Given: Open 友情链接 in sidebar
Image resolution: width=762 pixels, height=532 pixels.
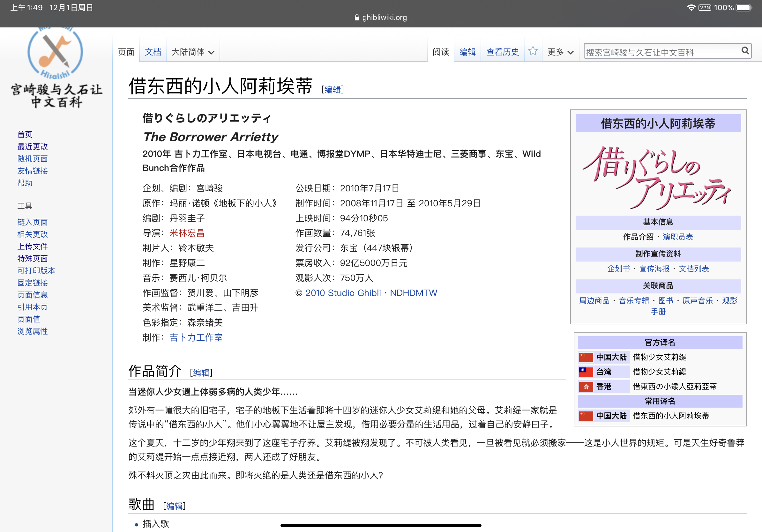Looking at the screenshot, I should pyautogui.click(x=33, y=171).
